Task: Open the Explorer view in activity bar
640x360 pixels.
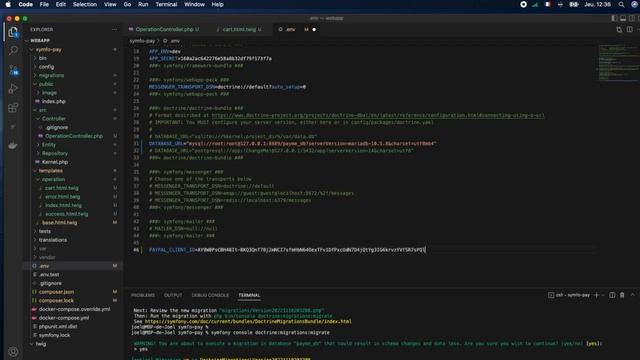Action: (13, 32)
